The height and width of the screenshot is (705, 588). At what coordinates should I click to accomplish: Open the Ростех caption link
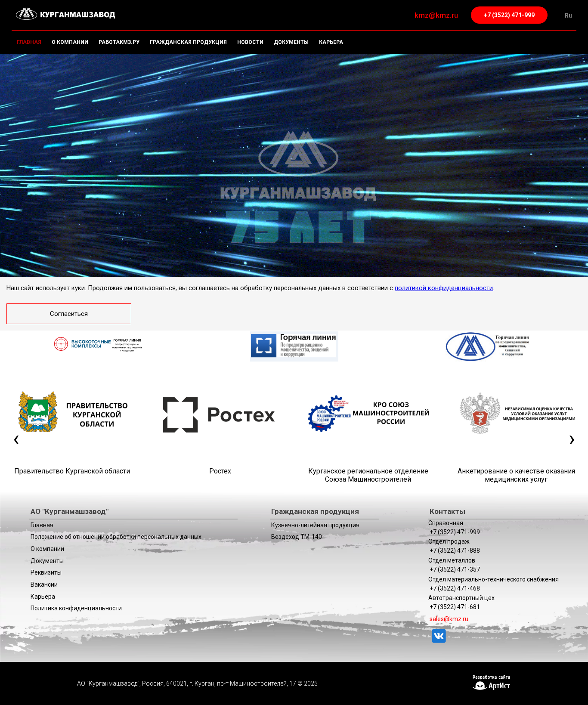[x=220, y=471]
